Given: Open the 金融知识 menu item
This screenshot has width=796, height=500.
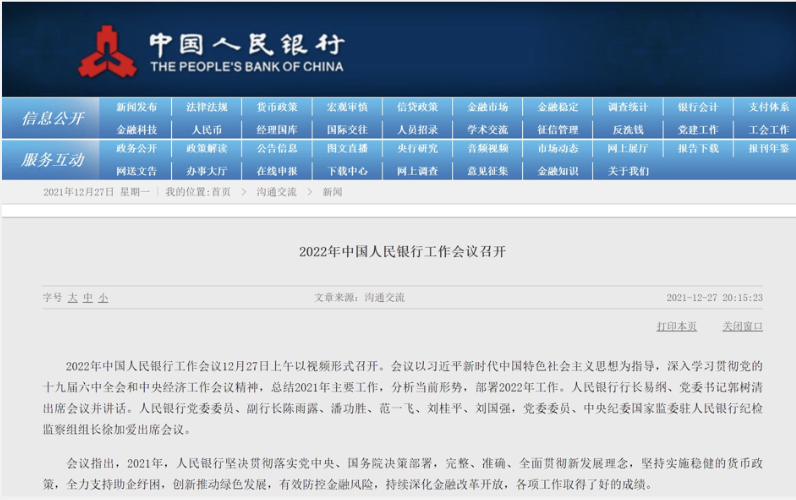Looking at the screenshot, I should [x=558, y=171].
